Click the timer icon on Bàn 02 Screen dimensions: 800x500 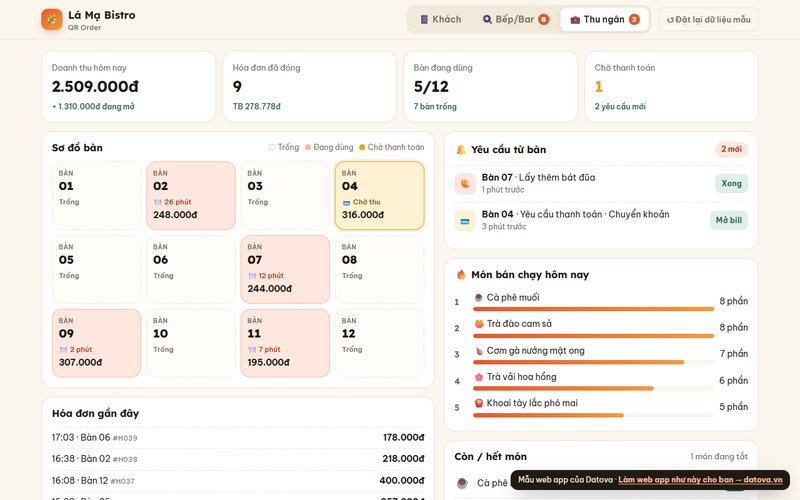click(158, 203)
